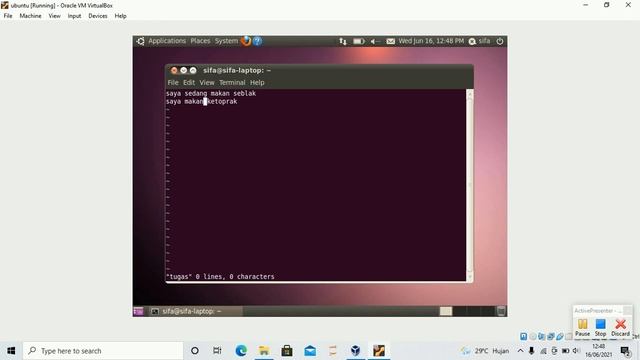This screenshot has width=640, height=360.
Task: Open File Explorer from taskbar
Action: pyautogui.click(x=264, y=351)
